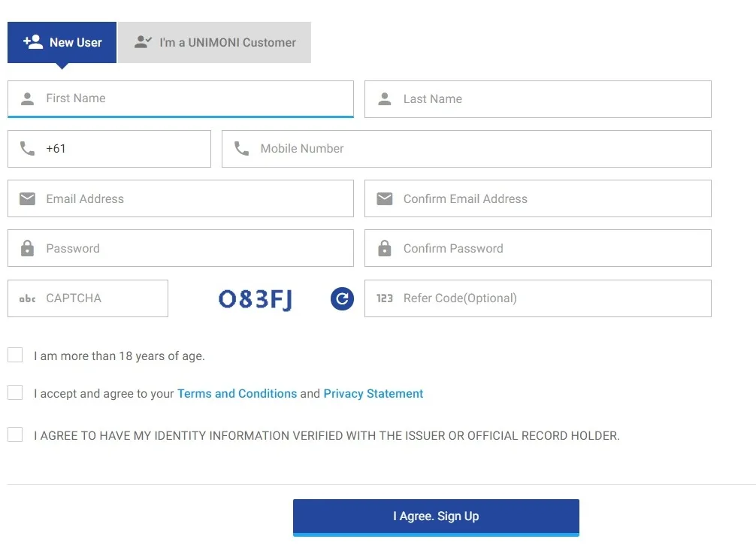Open the Privacy Statement link
This screenshot has height=548, width=756.
pyautogui.click(x=373, y=394)
